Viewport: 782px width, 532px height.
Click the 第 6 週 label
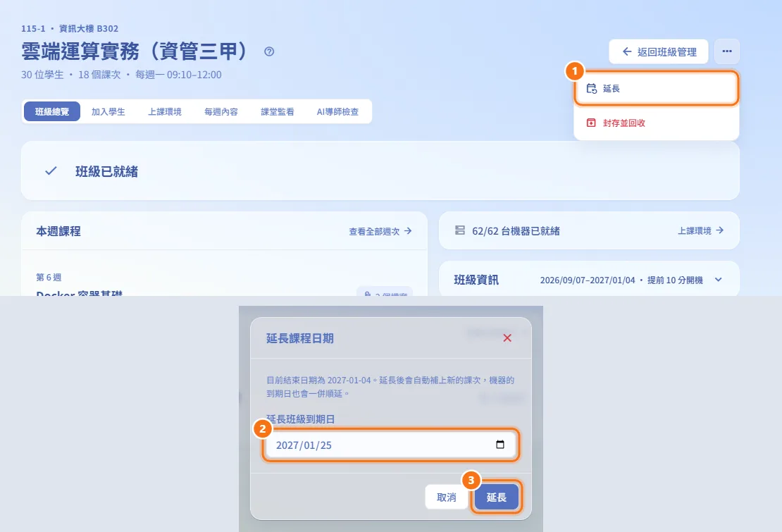[49, 277]
